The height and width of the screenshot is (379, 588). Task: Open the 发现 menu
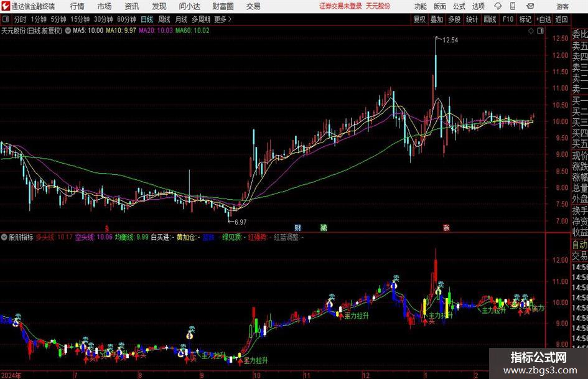click(159, 6)
